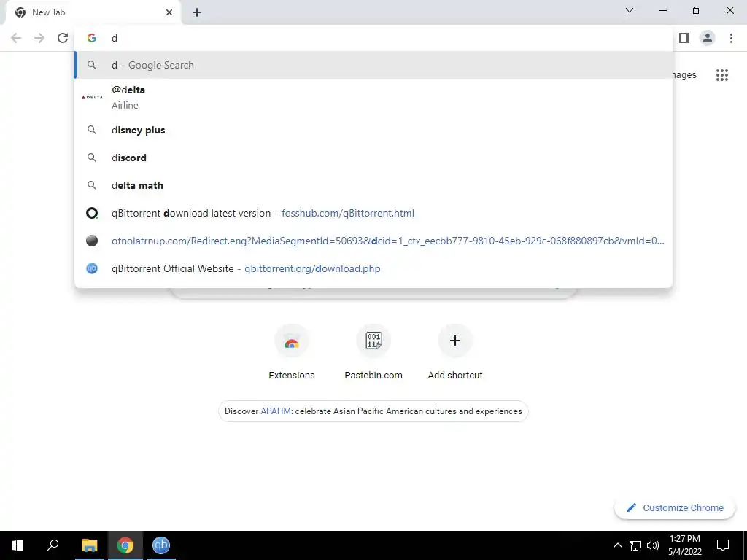747x560 pixels.
Task: Click the magnifier icon next to disney plus
Action: pyautogui.click(x=92, y=130)
